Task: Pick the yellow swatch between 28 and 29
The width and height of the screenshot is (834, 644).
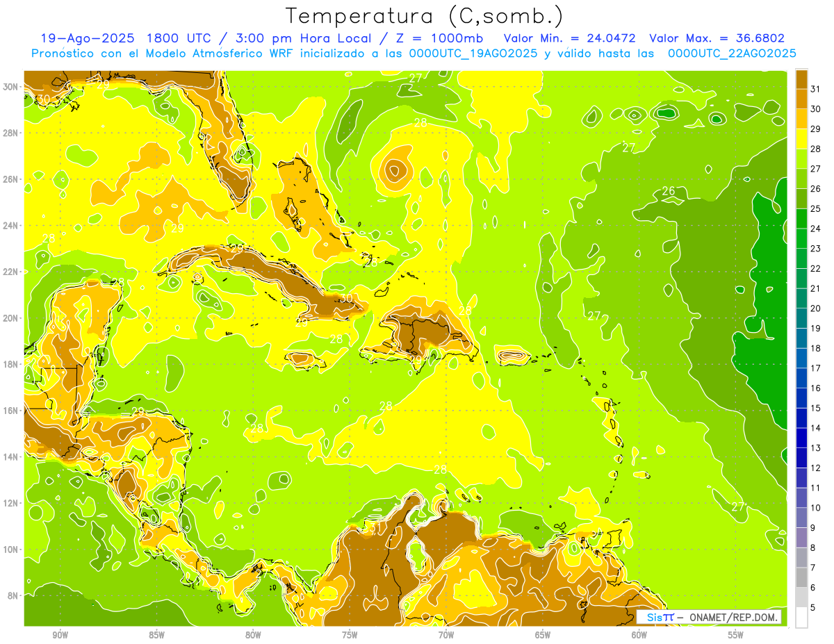Action: [801, 139]
